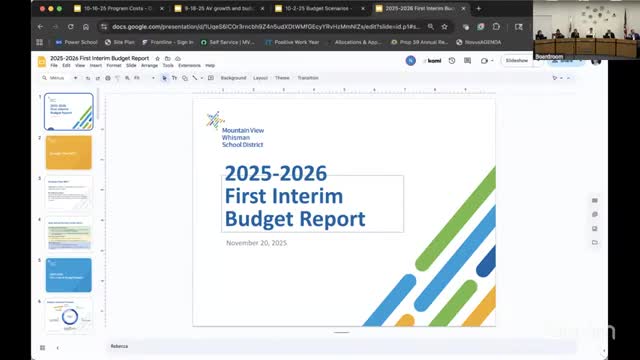640x360 pixels.
Task: Switch to the 10-16-25 Program Costs tab
Action: 118,9
